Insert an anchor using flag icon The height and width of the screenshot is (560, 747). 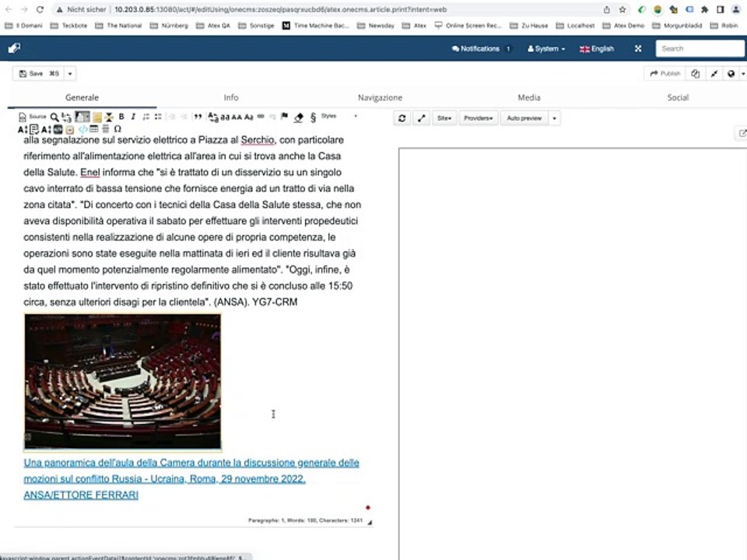(285, 117)
